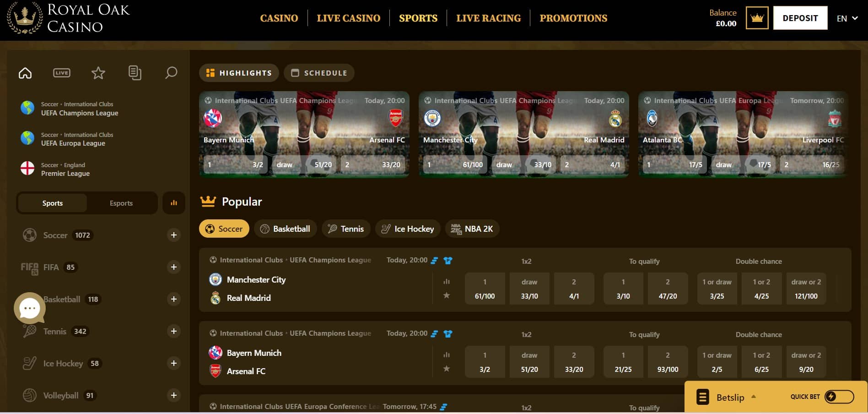This screenshot has height=414, width=868.
Task: Click the DEPOSIT button
Action: [x=800, y=18]
